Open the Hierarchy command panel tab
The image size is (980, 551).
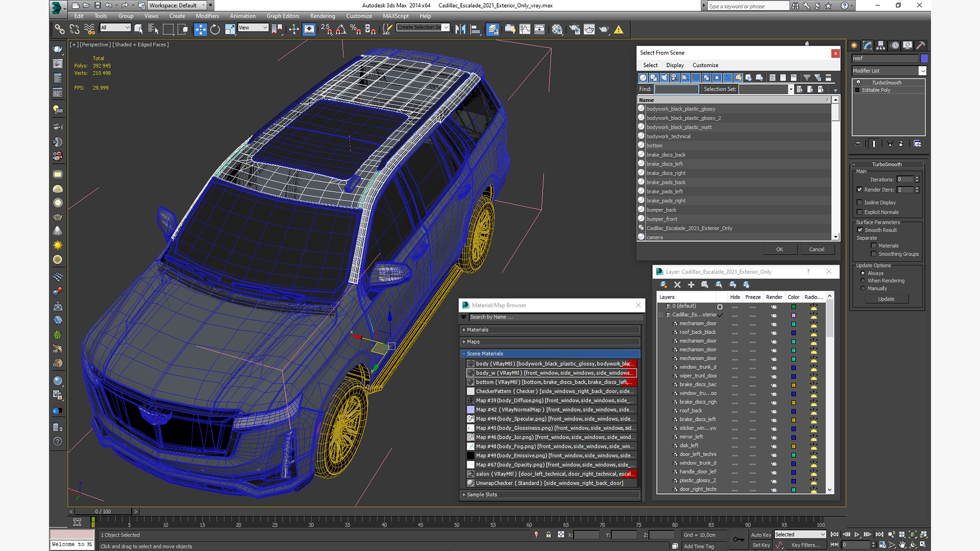click(881, 45)
